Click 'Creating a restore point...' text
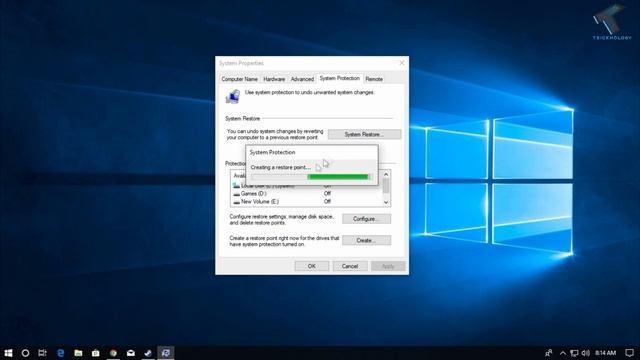This screenshot has height=360, width=640. 280,167
